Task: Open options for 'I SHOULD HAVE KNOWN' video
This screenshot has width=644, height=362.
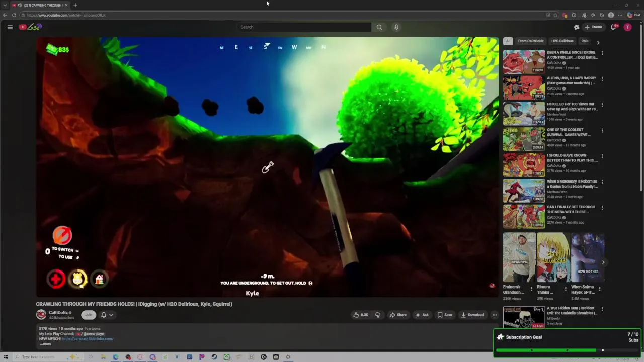Action: point(602,156)
